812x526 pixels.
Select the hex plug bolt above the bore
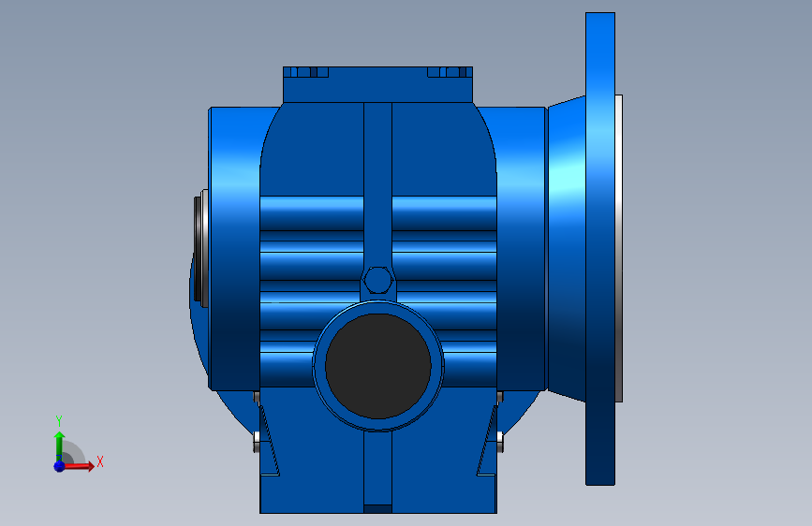378,281
